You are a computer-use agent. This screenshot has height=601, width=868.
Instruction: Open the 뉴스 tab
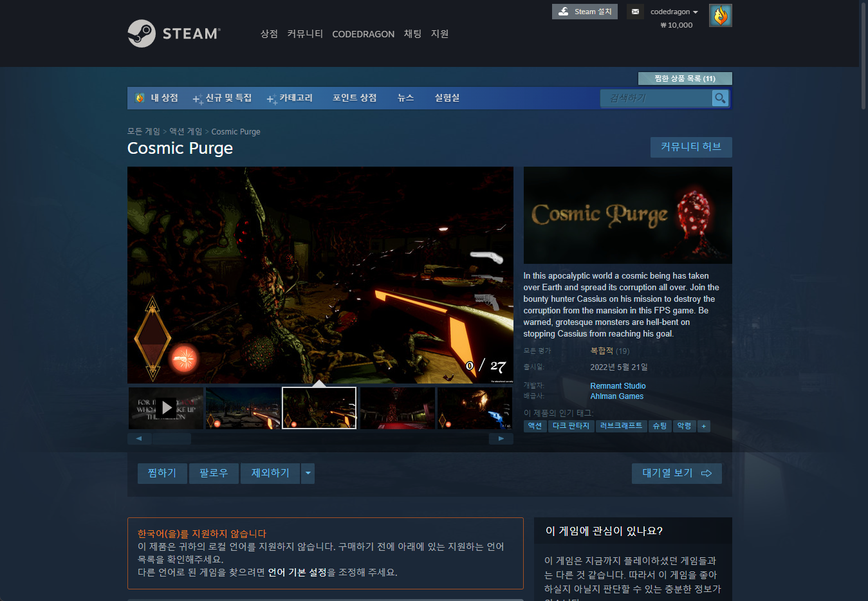point(405,98)
